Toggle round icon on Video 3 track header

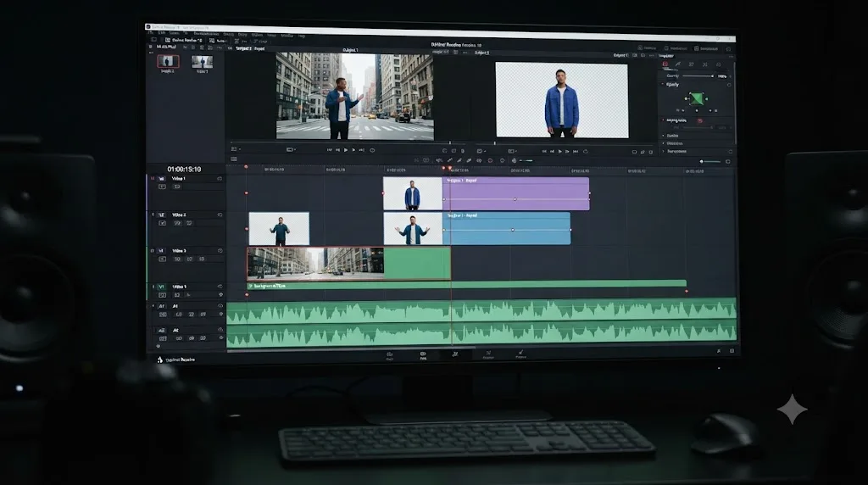220,251
